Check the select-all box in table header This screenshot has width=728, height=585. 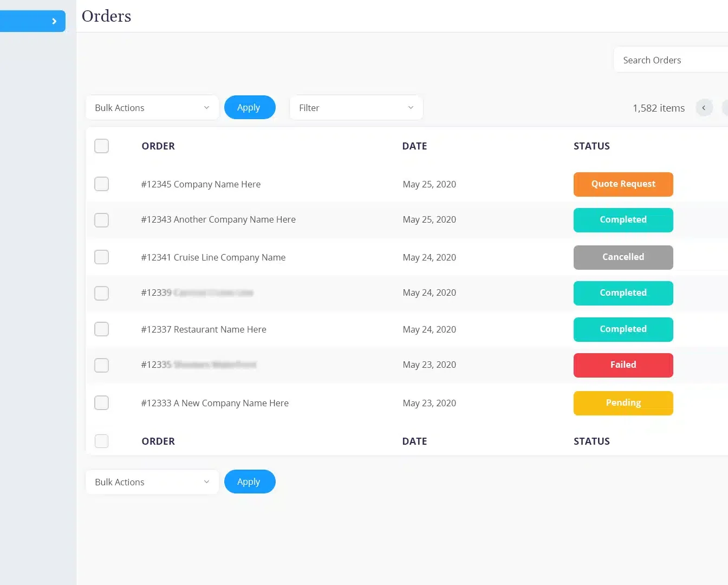101,146
